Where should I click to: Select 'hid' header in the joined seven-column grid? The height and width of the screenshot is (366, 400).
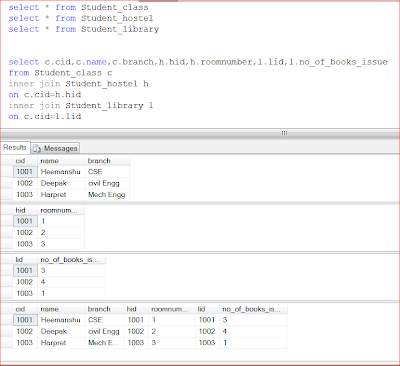(x=136, y=309)
